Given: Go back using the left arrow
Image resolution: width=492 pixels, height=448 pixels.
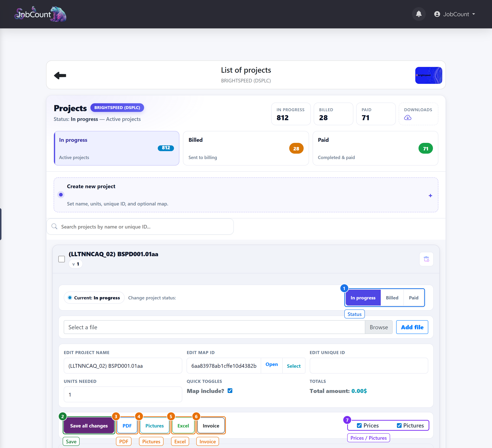Looking at the screenshot, I should tap(60, 75).
